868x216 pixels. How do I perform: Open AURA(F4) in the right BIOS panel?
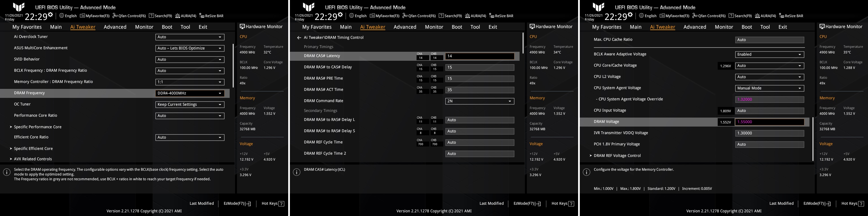tap(765, 16)
